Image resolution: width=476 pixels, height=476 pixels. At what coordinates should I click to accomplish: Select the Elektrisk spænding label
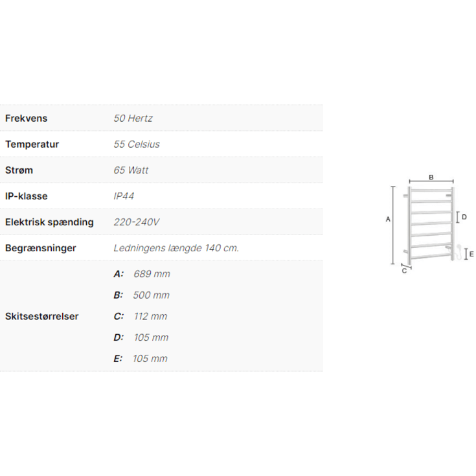tap(49, 222)
